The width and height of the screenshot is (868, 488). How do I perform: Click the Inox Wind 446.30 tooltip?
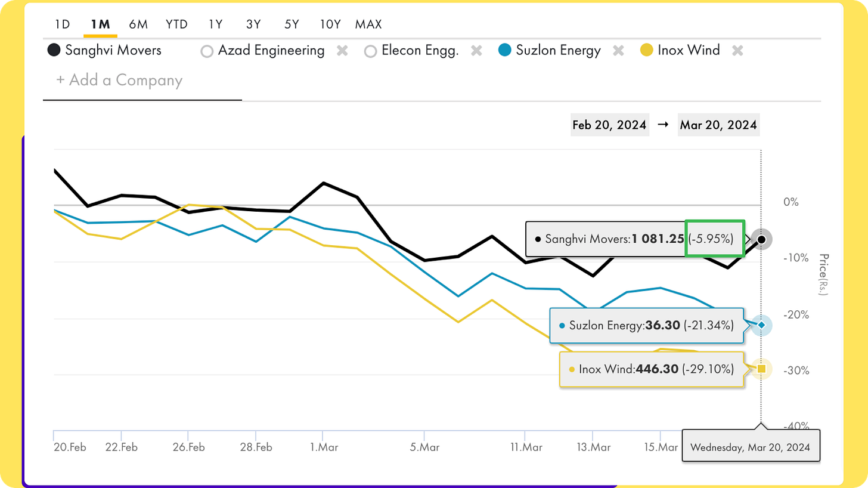coord(652,370)
